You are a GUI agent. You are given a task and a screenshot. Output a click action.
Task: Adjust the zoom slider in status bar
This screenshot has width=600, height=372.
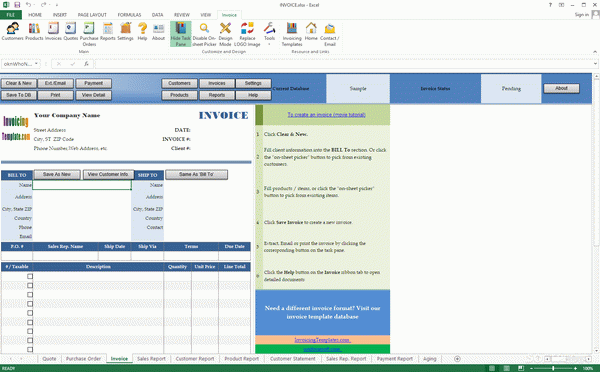pos(553,368)
